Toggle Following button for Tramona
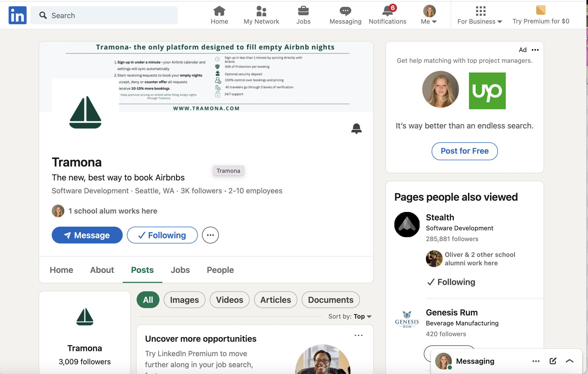The image size is (588, 374). pyautogui.click(x=162, y=235)
